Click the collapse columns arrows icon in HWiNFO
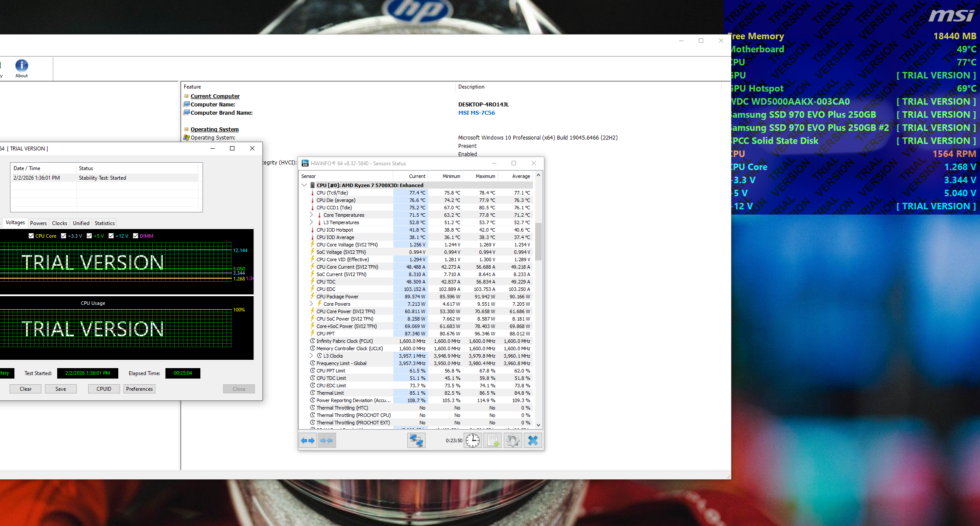The width and height of the screenshot is (980, 526). 327,441
